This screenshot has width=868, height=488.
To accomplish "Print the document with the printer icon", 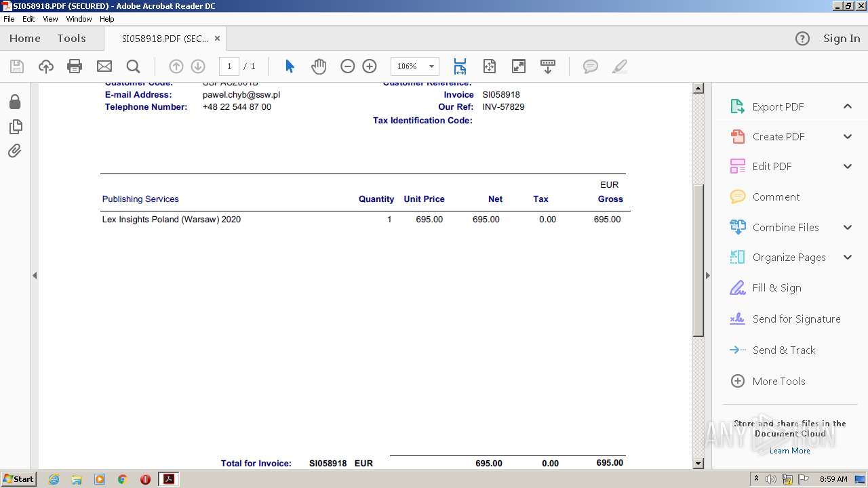I will 75,66.
